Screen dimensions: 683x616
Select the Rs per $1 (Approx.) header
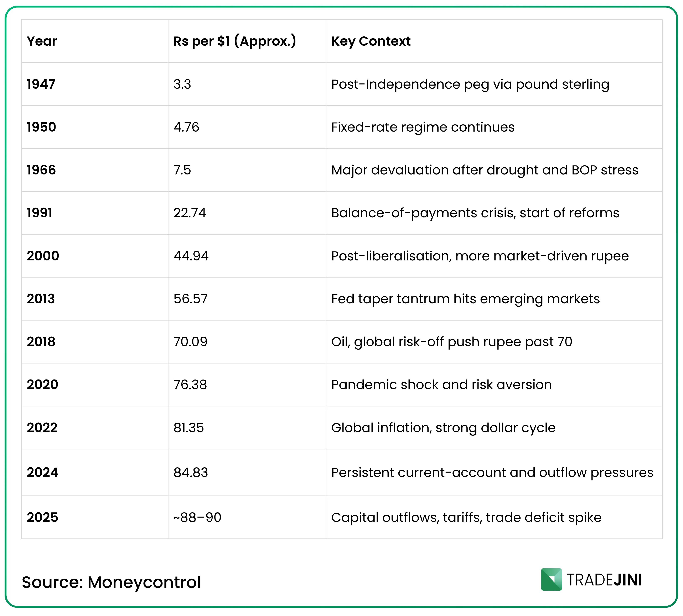[234, 41]
